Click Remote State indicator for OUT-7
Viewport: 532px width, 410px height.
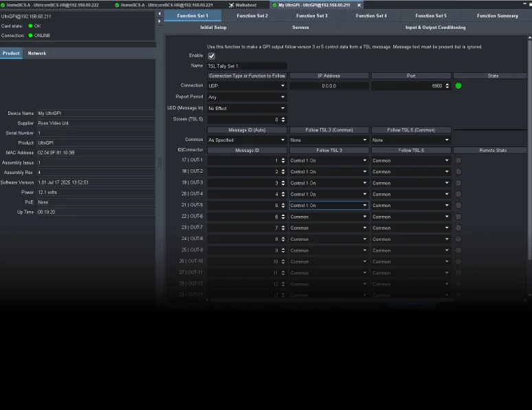458,228
